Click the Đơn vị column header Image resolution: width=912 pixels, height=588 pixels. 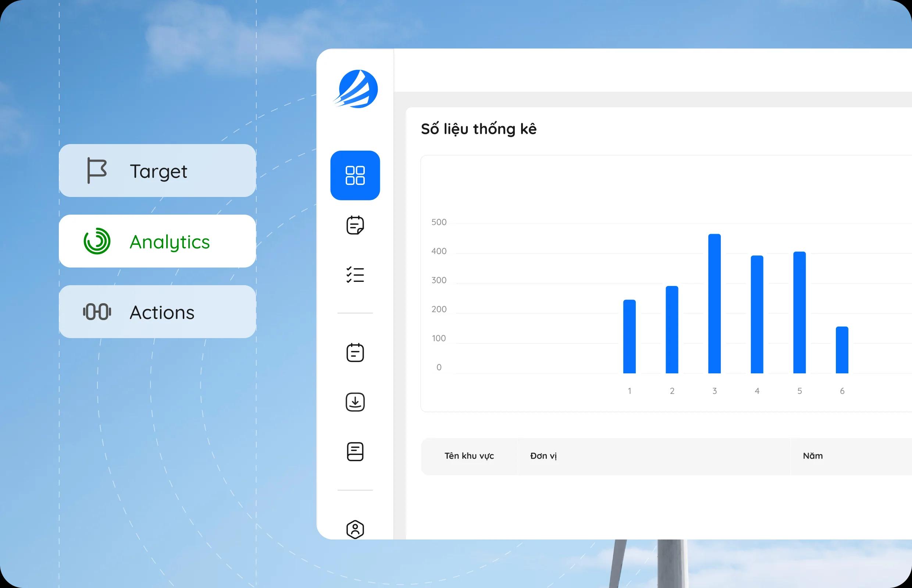pos(543,456)
